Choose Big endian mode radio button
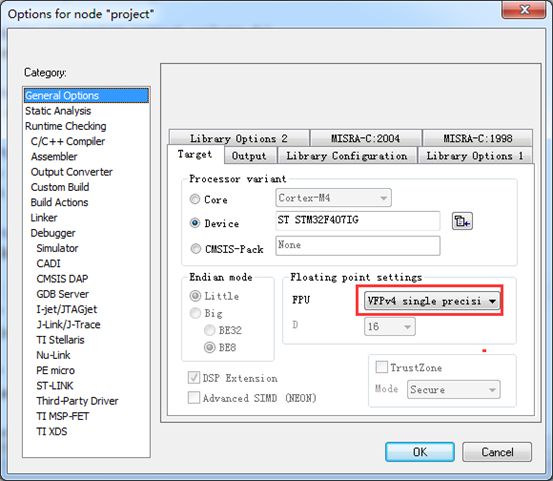553x481 pixels. point(195,313)
